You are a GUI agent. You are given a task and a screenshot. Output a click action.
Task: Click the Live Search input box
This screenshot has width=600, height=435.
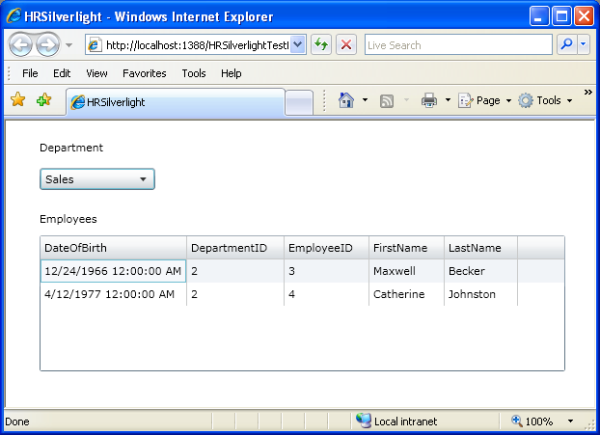pyautogui.click(x=458, y=45)
